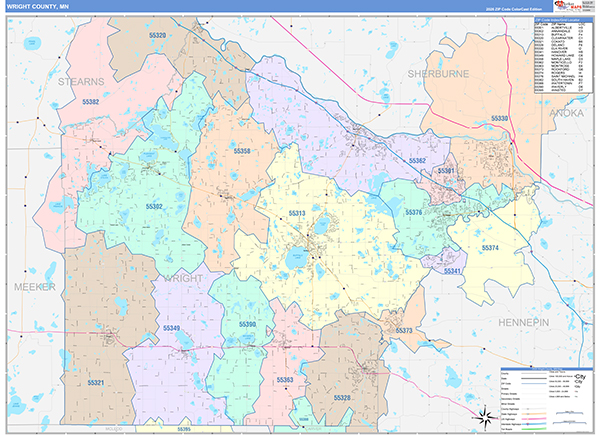The height and width of the screenshot is (435, 600).
Task: Click the ZIP Code Index/Grid Locator header
Action: [x=561, y=19]
